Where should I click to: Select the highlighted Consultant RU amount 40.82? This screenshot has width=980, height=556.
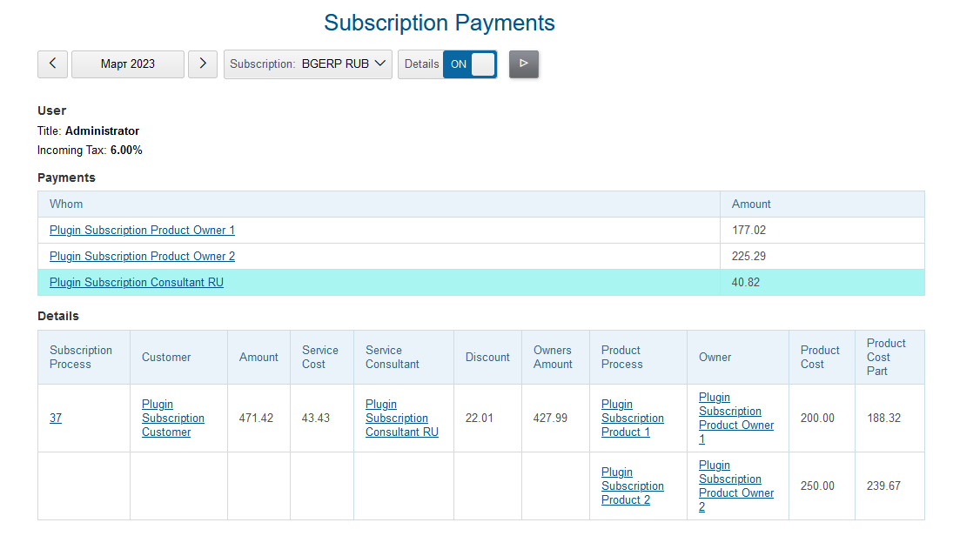[x=746, y=282]
